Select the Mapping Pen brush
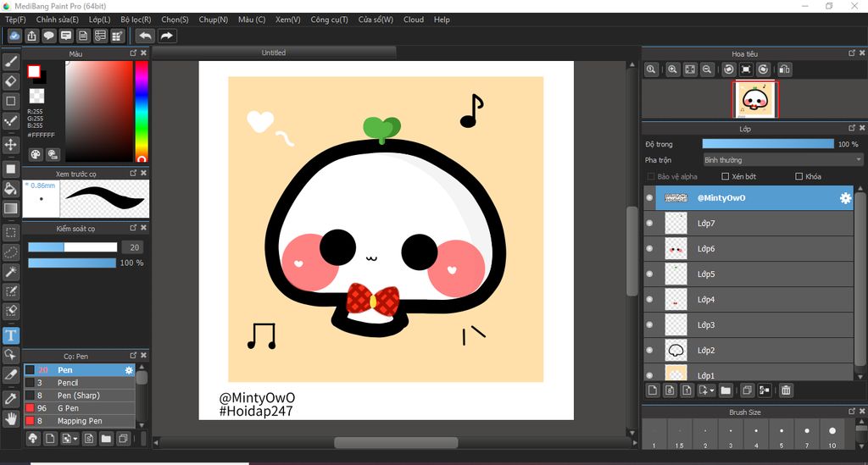 click(x=79, y=421)
